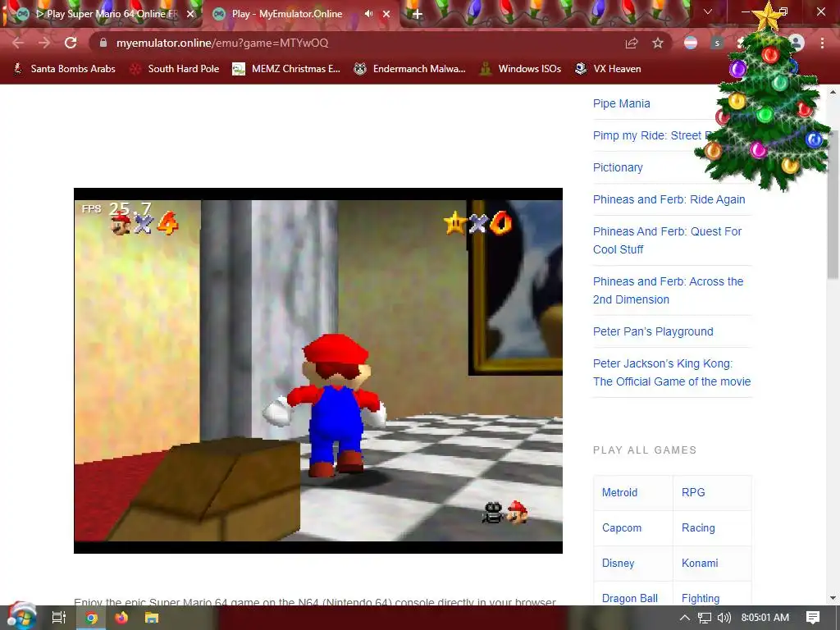
Task: Reload the page with the refresh icon
Action: click(x=71, y=43)
